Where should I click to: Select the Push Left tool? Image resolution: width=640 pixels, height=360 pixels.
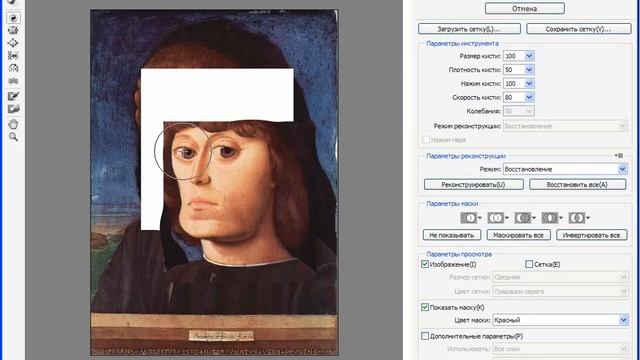click(13, 56)
